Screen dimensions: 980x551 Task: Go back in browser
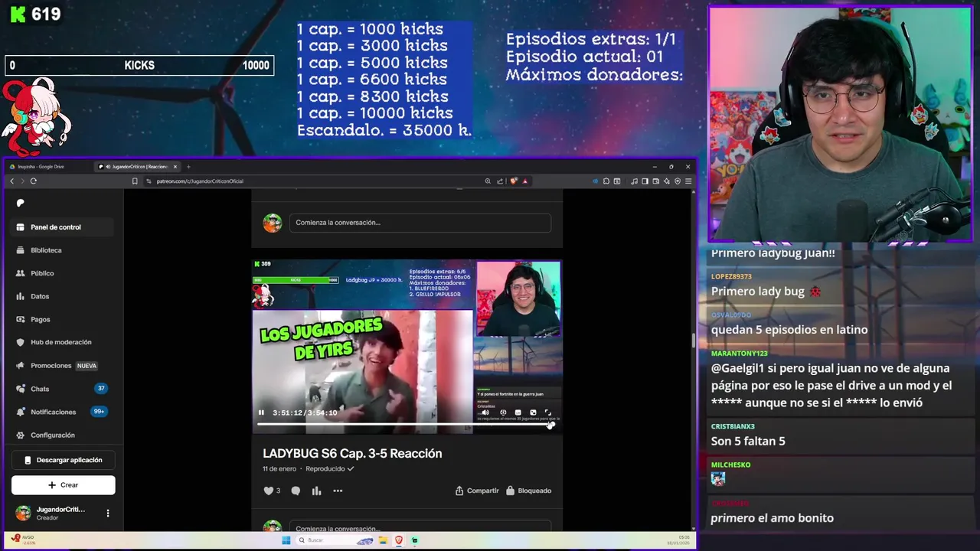(11, 181)
